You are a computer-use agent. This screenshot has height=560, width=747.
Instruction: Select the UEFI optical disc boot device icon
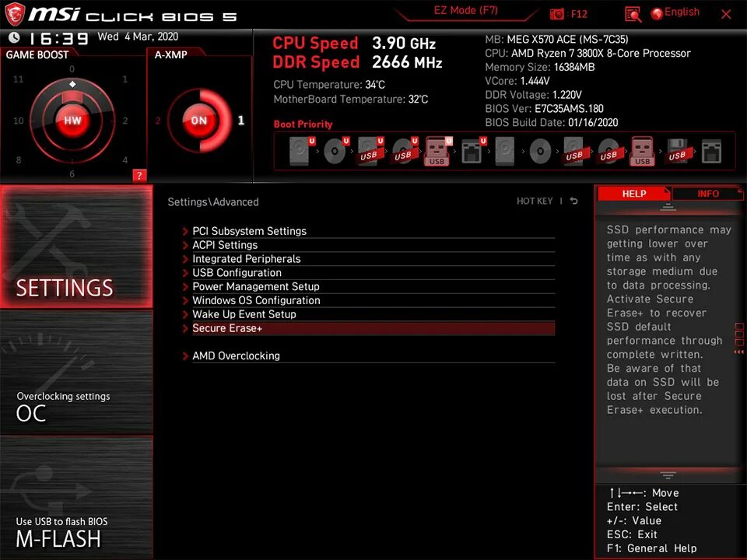[x=336, y=151]
